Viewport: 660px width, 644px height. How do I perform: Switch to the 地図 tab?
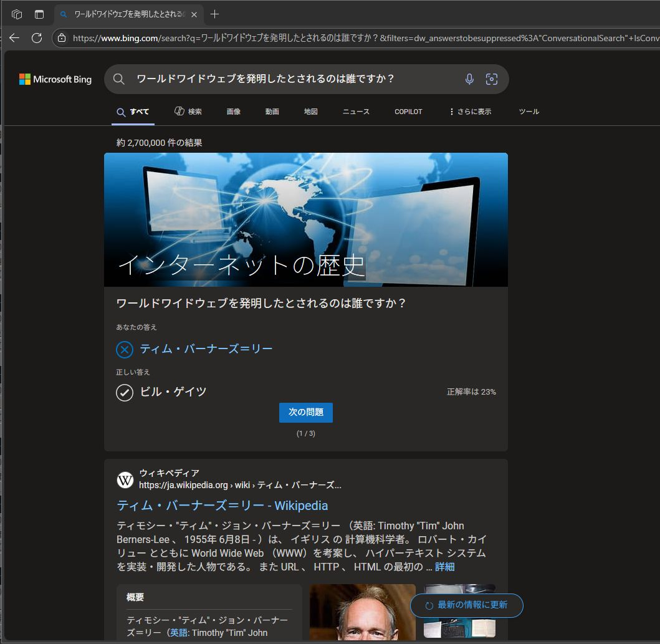tap(311, 112)
